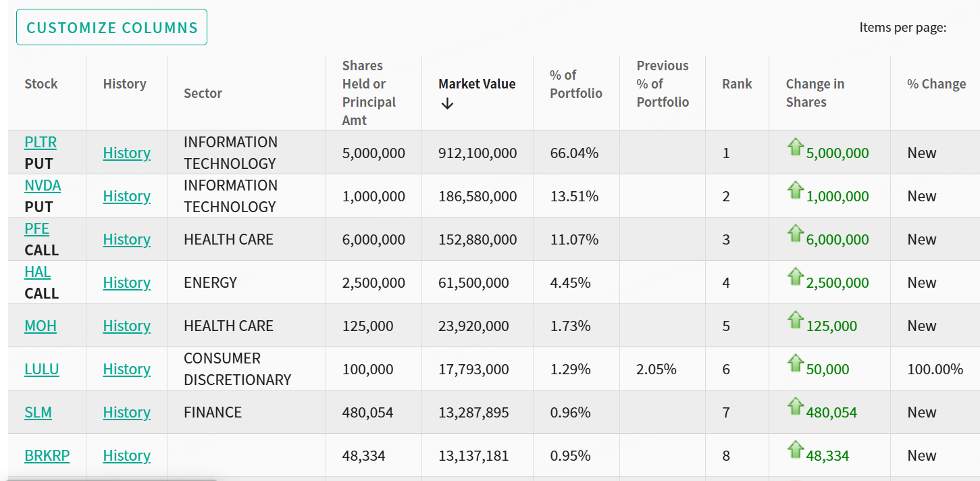
Task: Click green up arrow in HAL row
Action: [796, 276]
